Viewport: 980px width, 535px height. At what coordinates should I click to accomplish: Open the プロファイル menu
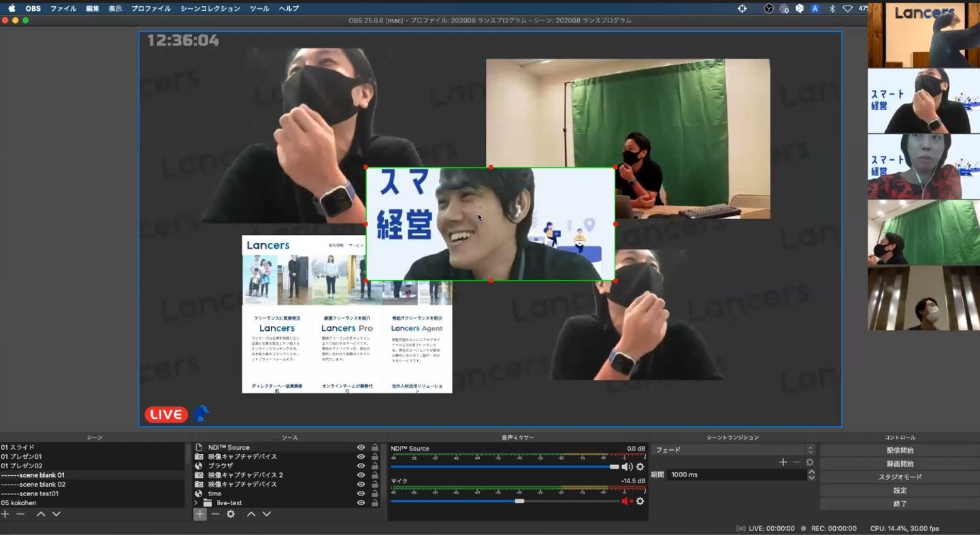[x=151, y=9]
